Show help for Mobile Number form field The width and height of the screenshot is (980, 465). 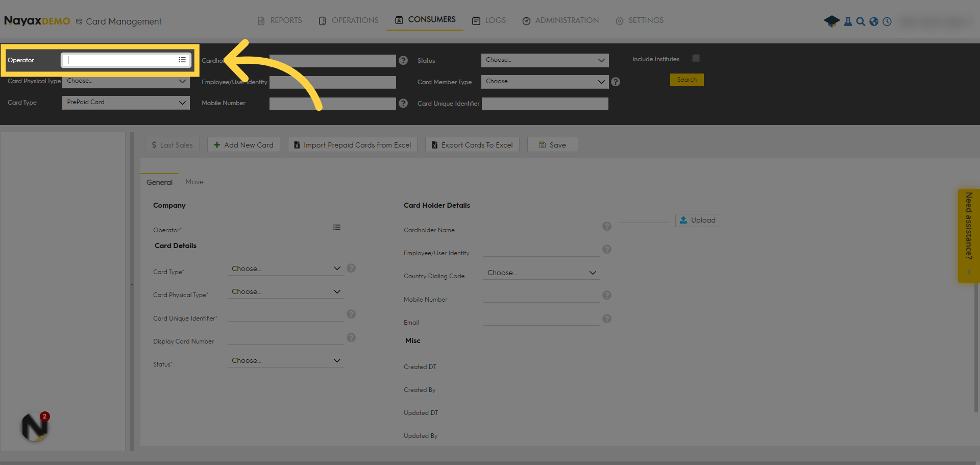click(607, 295)
